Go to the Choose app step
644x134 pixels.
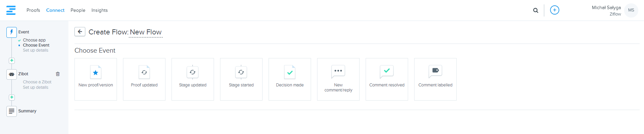click(x=34, y=40)
